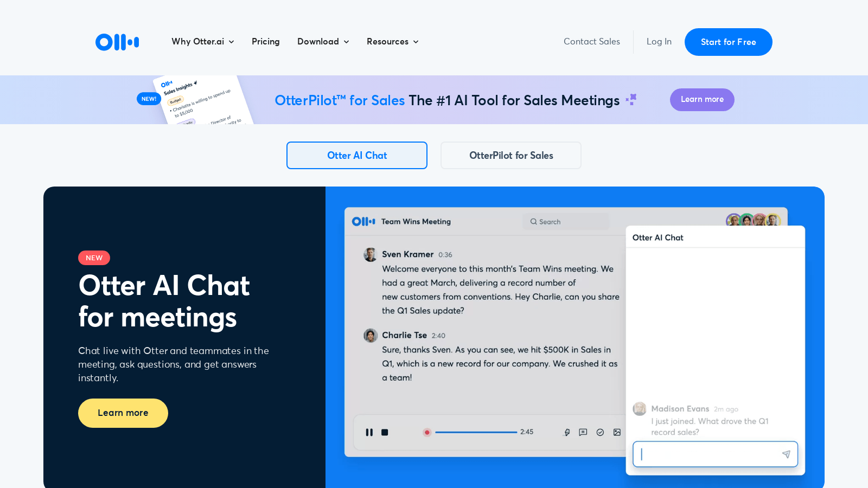Screen dimensions: 868x488
Task: Click the Start for Free button
Action: [729, 42]
